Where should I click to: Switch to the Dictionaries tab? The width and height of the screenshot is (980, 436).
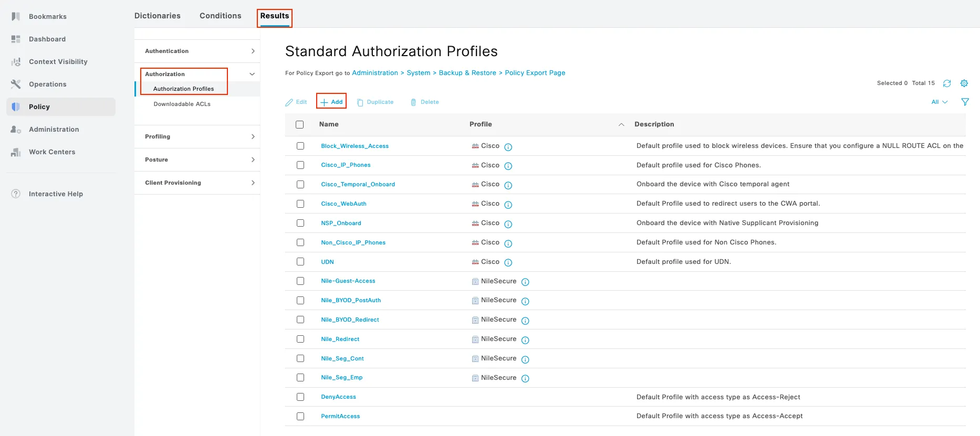coord(158,16)
